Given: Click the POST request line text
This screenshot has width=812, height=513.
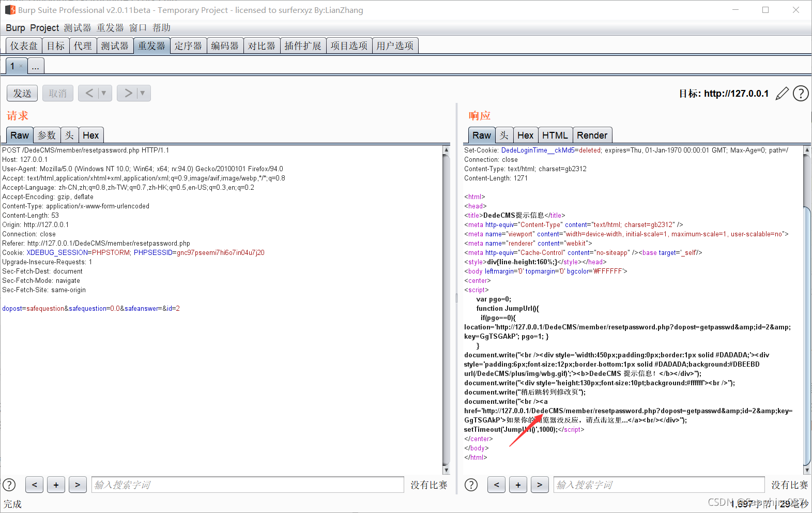Looking at the screenshot, I should (x=86, y=150).
